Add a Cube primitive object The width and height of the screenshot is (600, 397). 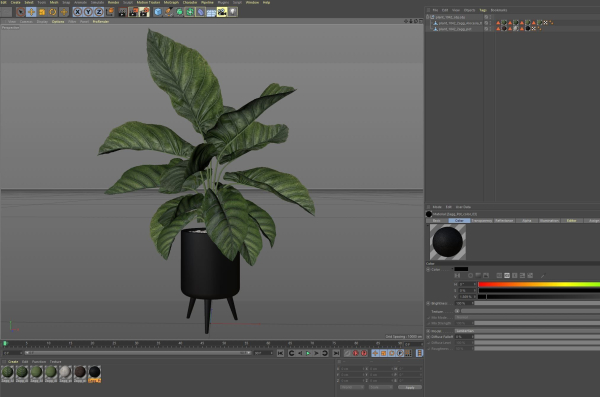[x=158, y=12]
